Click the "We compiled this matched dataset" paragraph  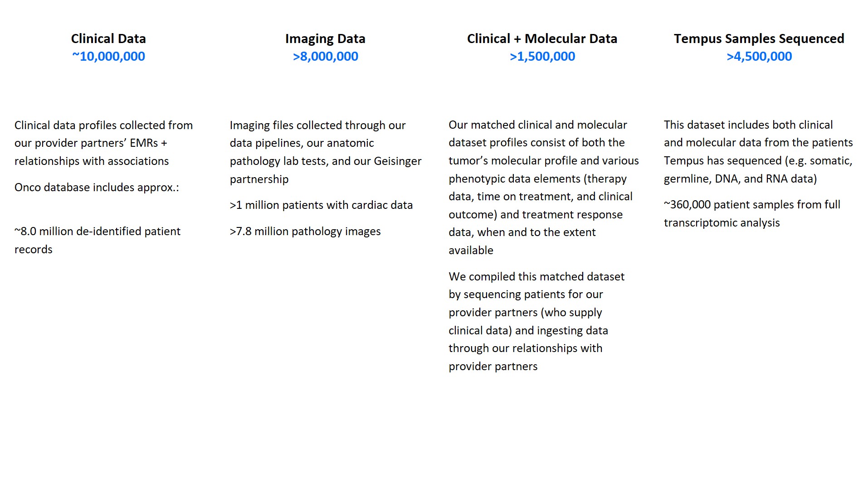point(536,321)
